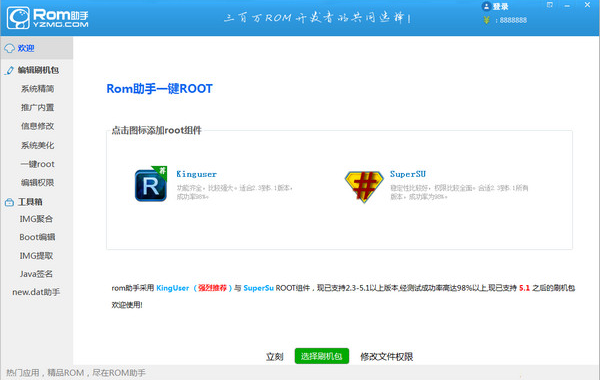Image resolution: width=601 pixels, height=380 pixels.
Task: Collapse the 工具箱 section
Action: point(30,202)
